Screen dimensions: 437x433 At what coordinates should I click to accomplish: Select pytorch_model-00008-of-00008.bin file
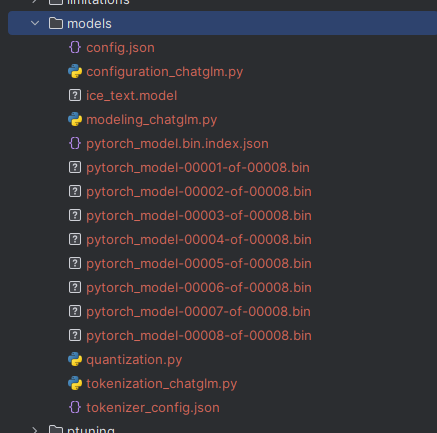222,335
